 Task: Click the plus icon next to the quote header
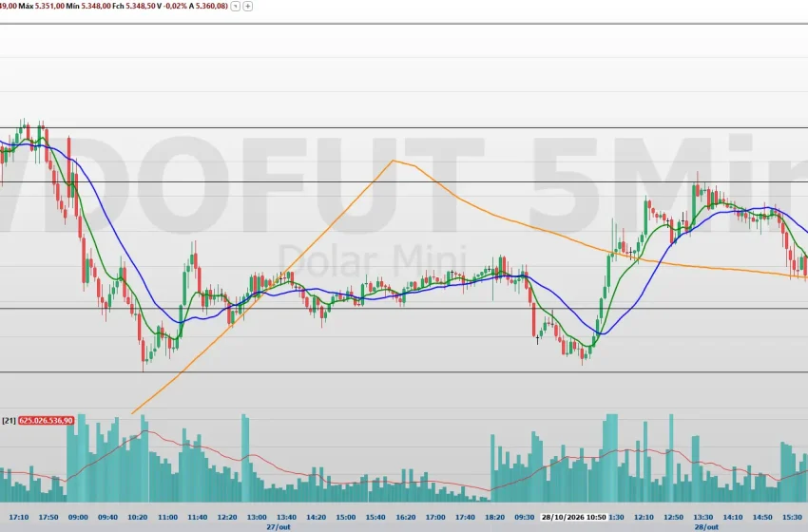(248, 7)
